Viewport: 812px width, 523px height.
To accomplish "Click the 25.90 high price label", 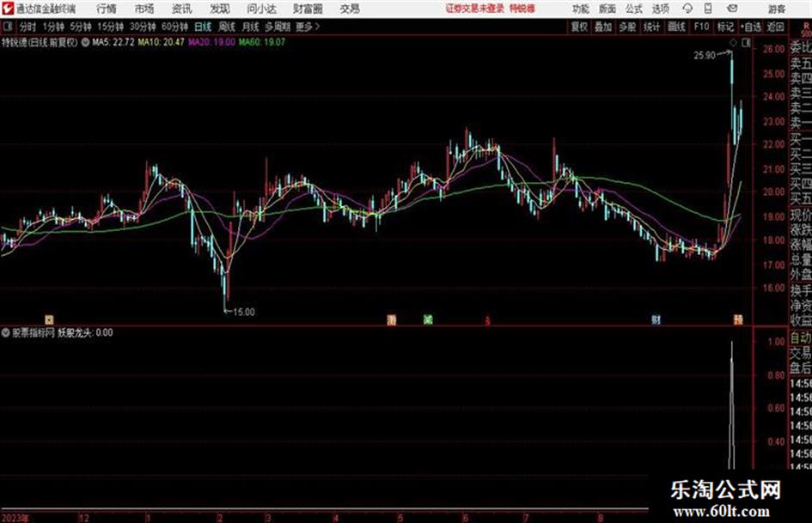I will [x=705, y=56].
